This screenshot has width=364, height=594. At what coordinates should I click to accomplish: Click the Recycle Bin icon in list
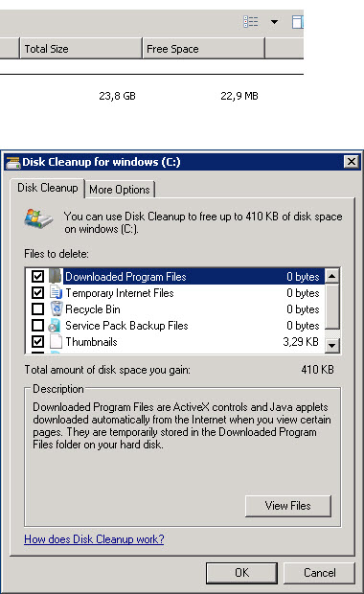[x=57, y=308]
